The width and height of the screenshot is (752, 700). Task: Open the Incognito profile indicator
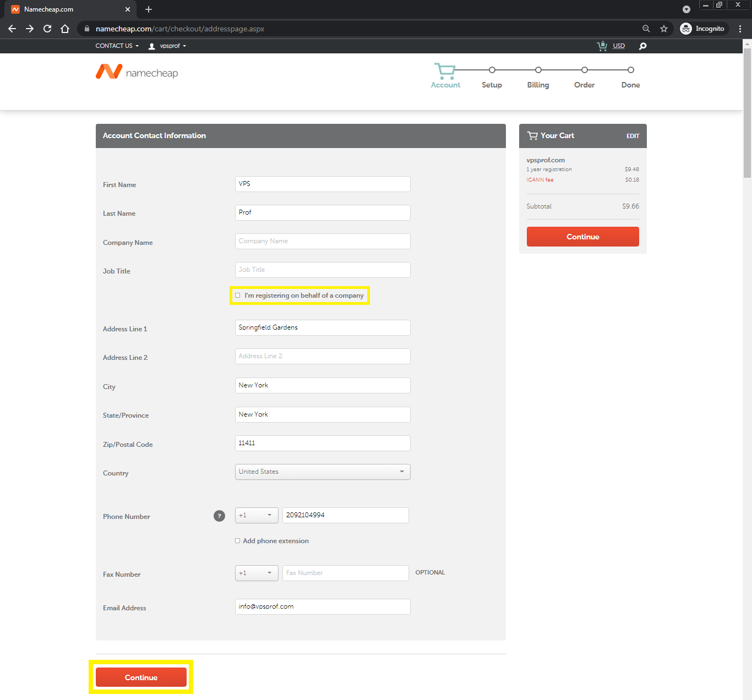703,29
